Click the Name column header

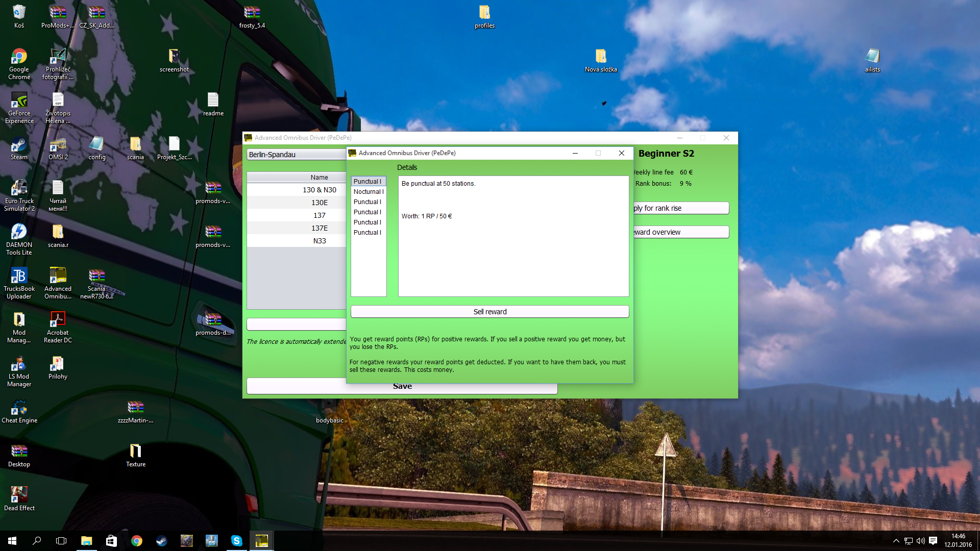[x=320, y=178]
